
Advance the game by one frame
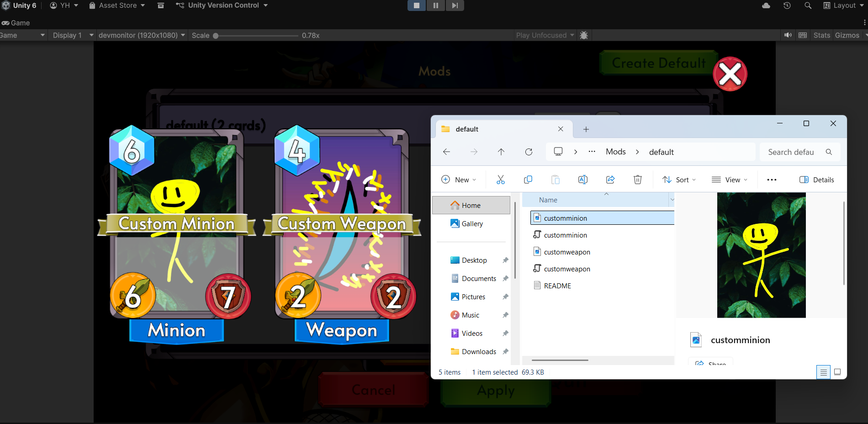click(455, 5)
